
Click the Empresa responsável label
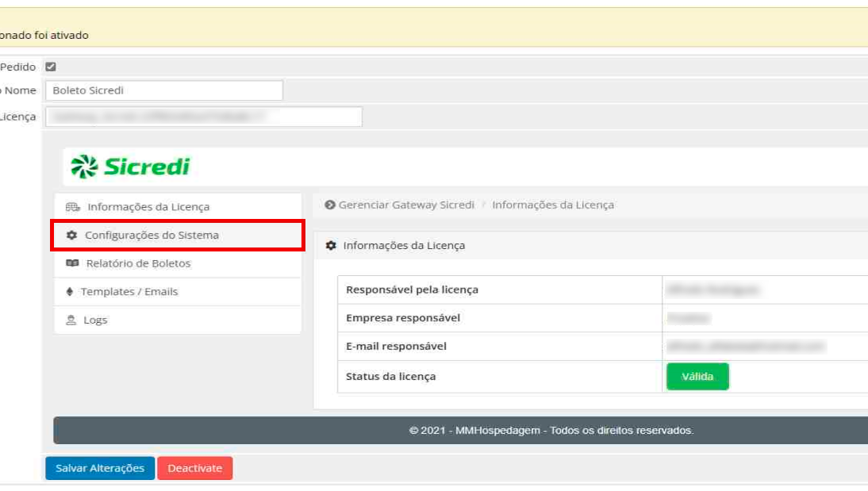tap(403, 318)
